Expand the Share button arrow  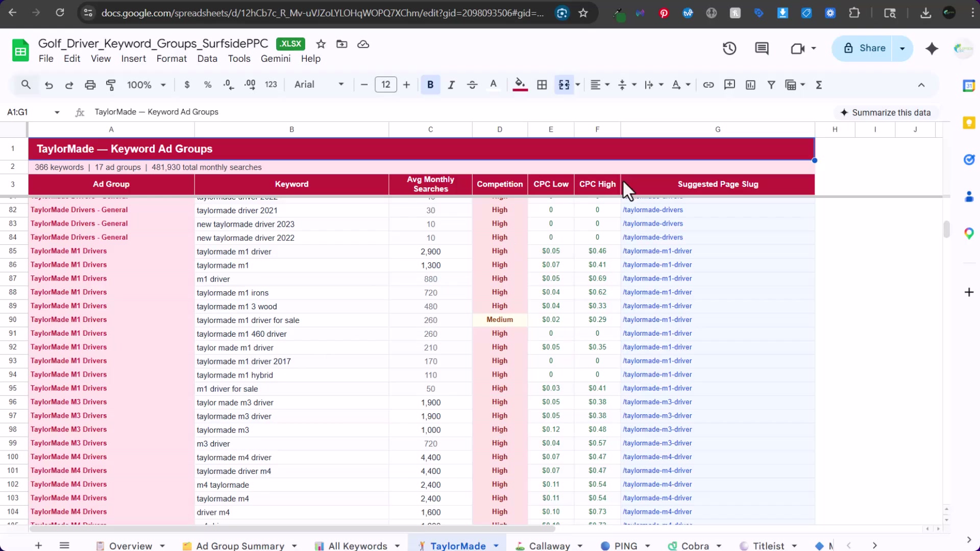click(902, 48)
